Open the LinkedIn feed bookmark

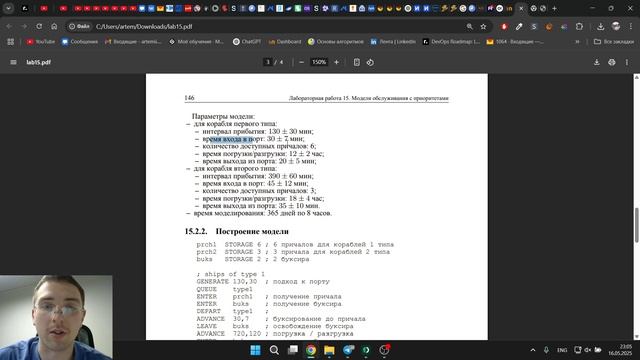click(393, 42)
